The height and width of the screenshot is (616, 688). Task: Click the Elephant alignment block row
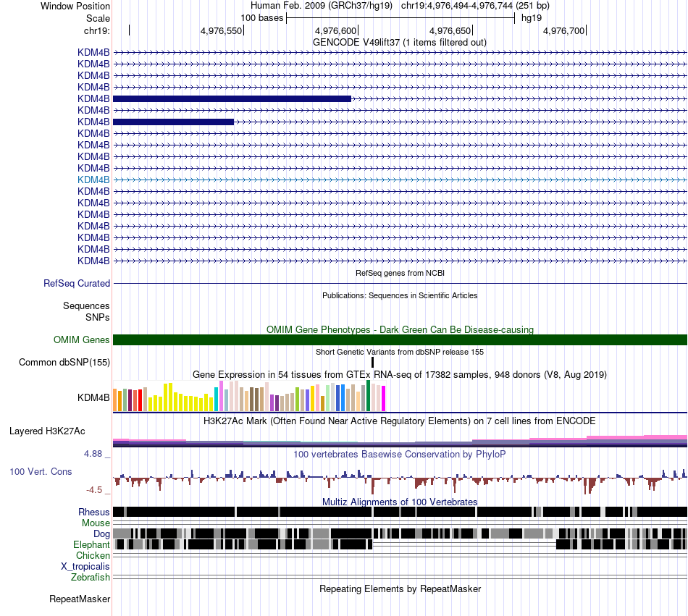tap(400, 544)
